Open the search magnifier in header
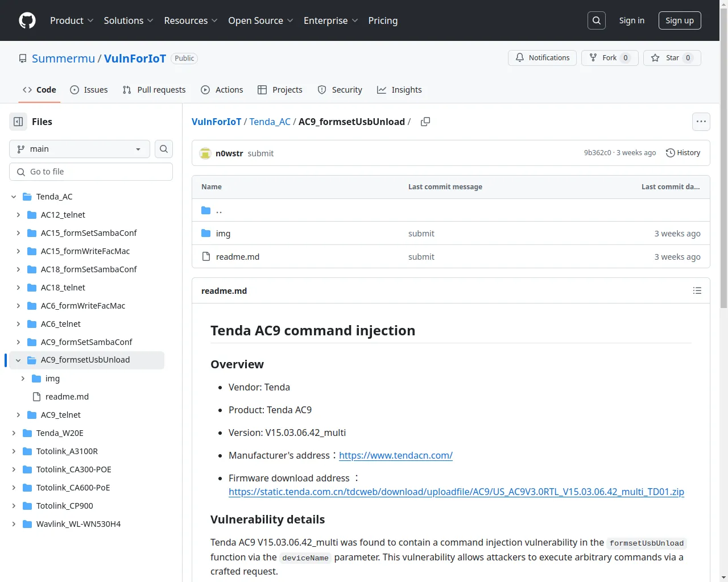The height and width of the screenshot is (582, 728). 597,20
